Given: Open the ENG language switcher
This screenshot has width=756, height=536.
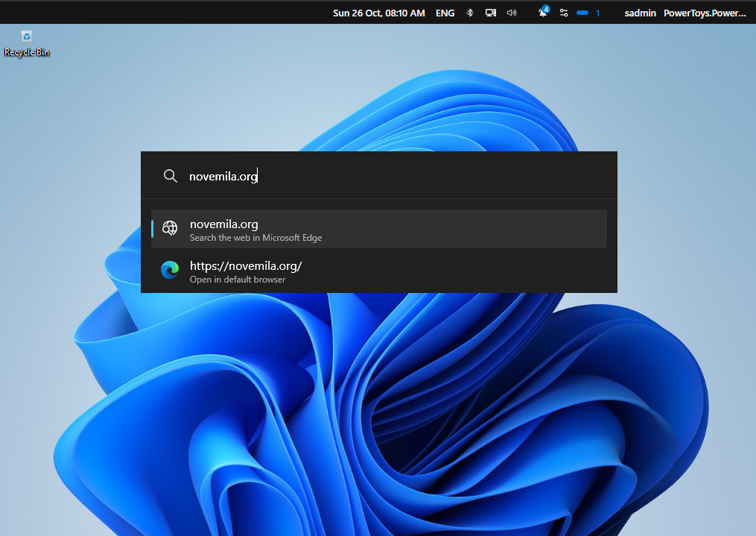Looking at the screenshot, I should pos(445,13).
